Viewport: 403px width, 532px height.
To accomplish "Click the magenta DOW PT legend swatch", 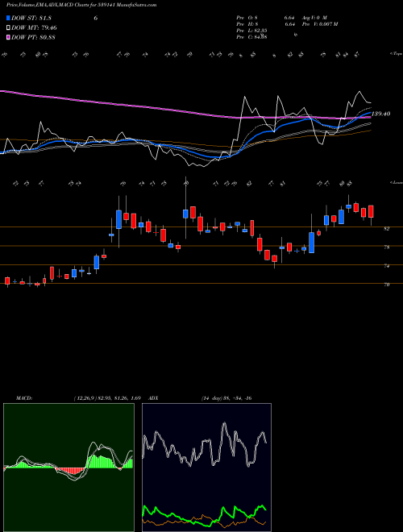I will coord(9,37).
